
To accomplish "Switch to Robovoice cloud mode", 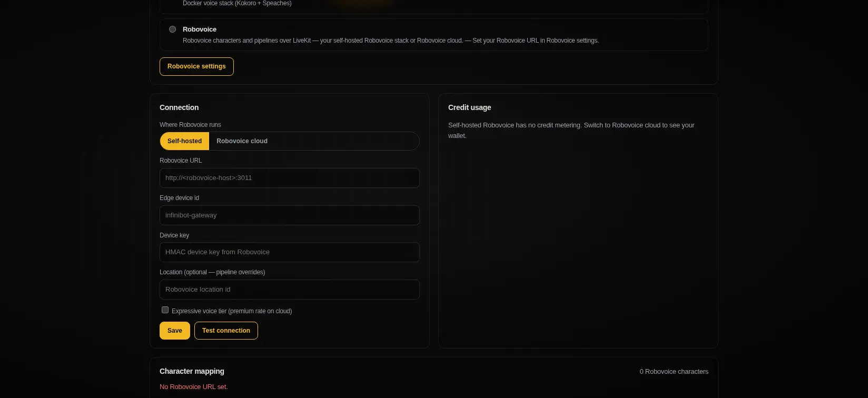I will (242, 141).
